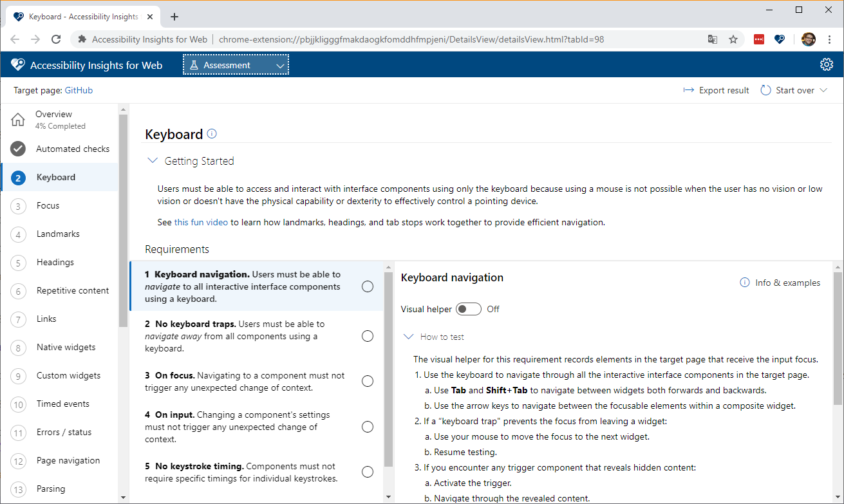Select requirement 3 On focus
844x504 pixels.
point(256,381)
